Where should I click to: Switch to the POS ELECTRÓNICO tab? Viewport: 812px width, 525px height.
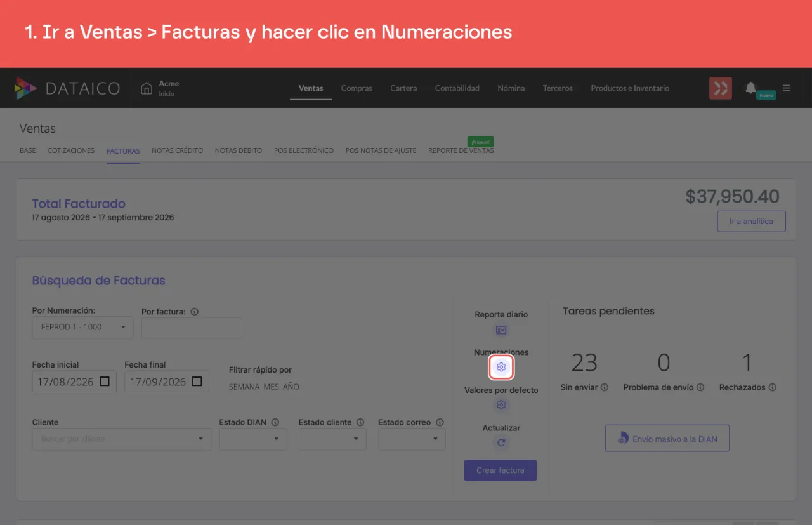click(x=304, y=150)
